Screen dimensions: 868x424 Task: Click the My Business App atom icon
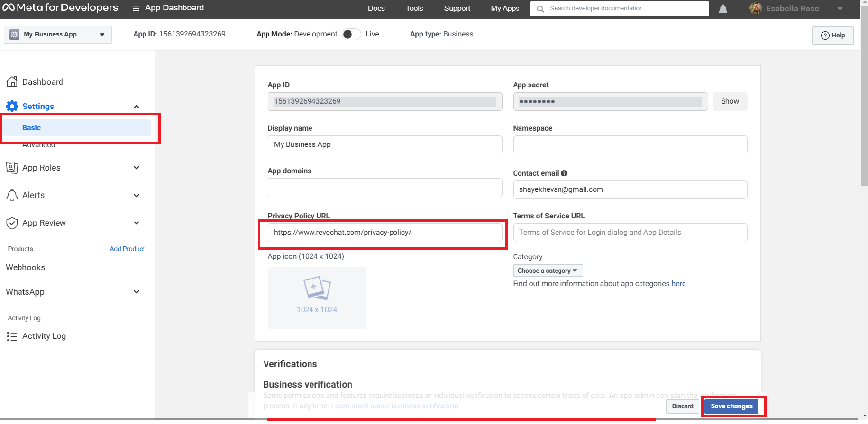click(15, 34)
